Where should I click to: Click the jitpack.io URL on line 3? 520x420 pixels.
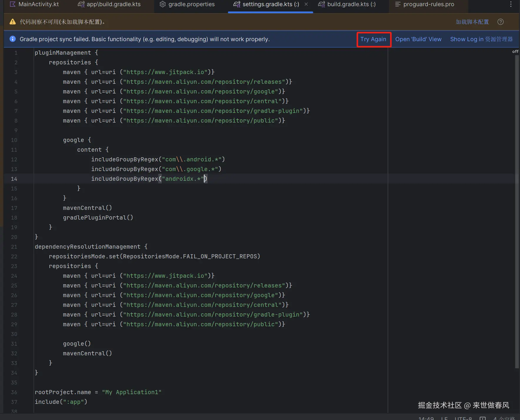(165, 72)
